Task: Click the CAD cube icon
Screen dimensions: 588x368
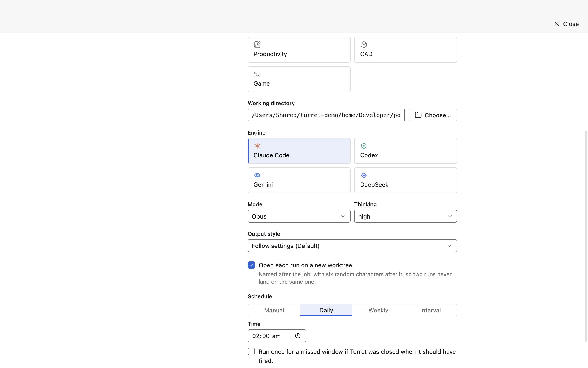Action: pyautogui.click(x=364, y=45)
